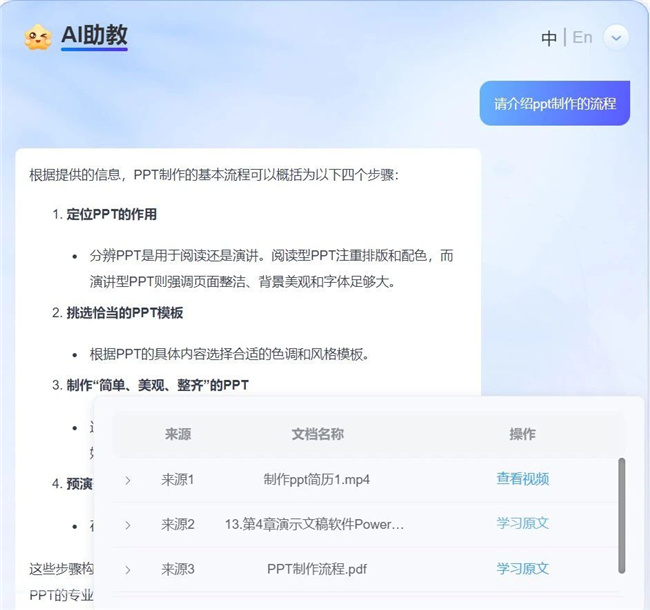Expand the 来源3 row arrow

(128, 569)
